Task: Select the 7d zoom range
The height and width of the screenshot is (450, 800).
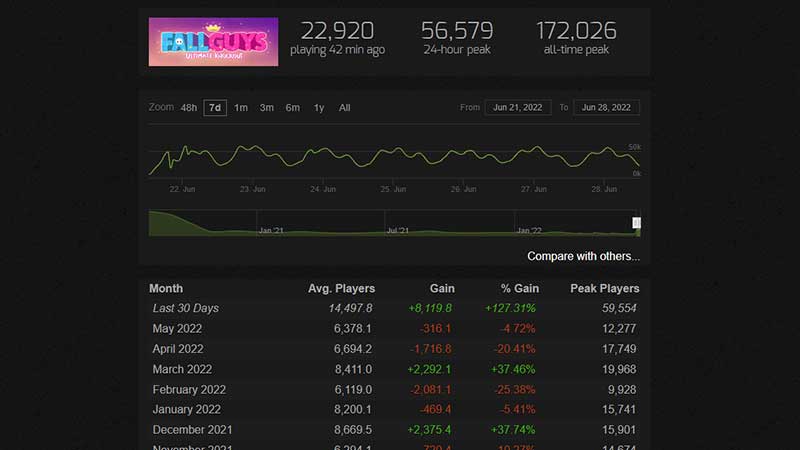Action: (215, 108)
